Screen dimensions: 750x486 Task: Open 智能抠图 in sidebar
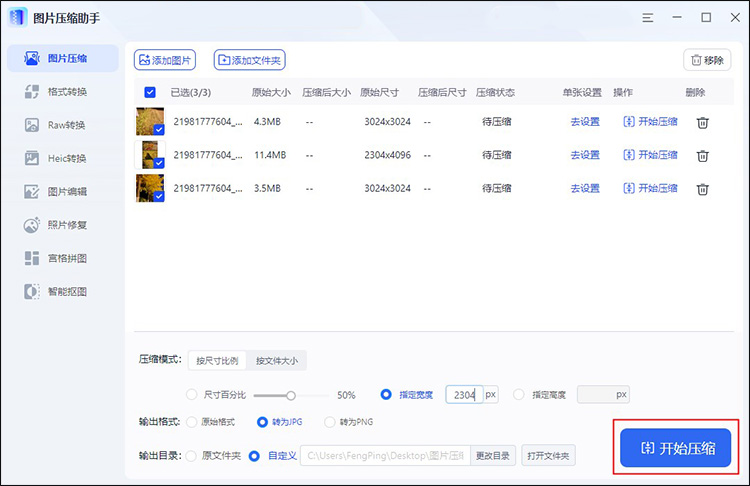63,291
